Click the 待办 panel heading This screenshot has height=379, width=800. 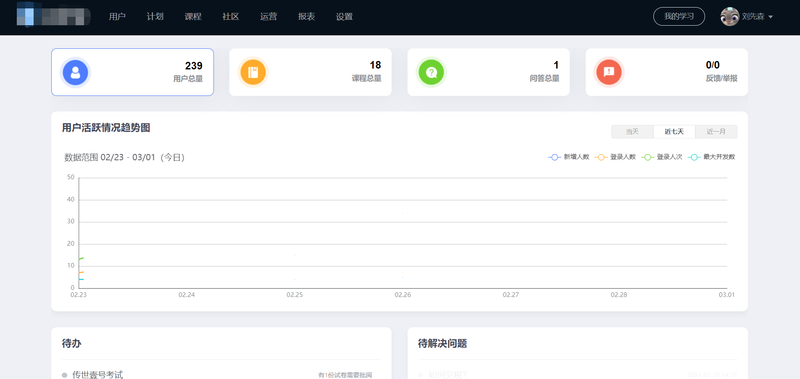pyautogui.click(x=71, y=343)
